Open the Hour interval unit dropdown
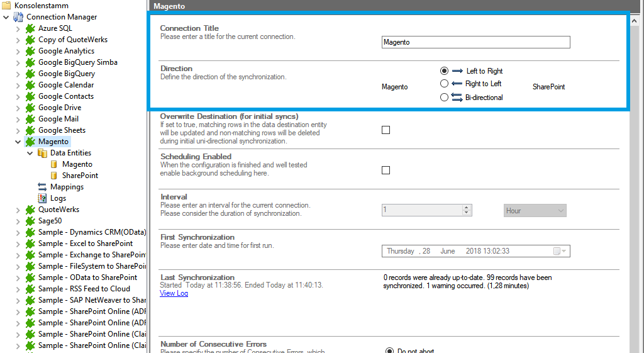644x353 pixels. [x=535, y=211]
